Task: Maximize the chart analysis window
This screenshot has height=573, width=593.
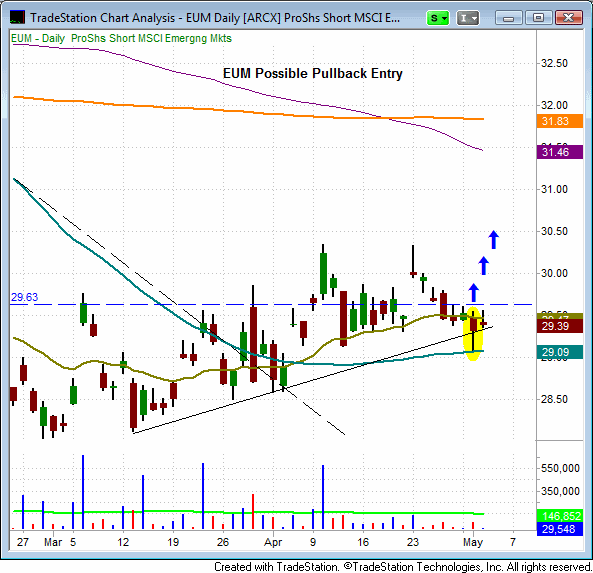Action: click(539, 18)
